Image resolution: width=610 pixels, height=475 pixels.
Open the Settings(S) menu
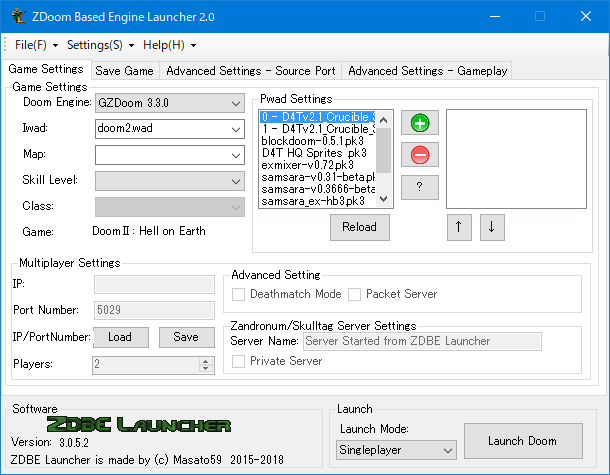[x=100, y=45]
